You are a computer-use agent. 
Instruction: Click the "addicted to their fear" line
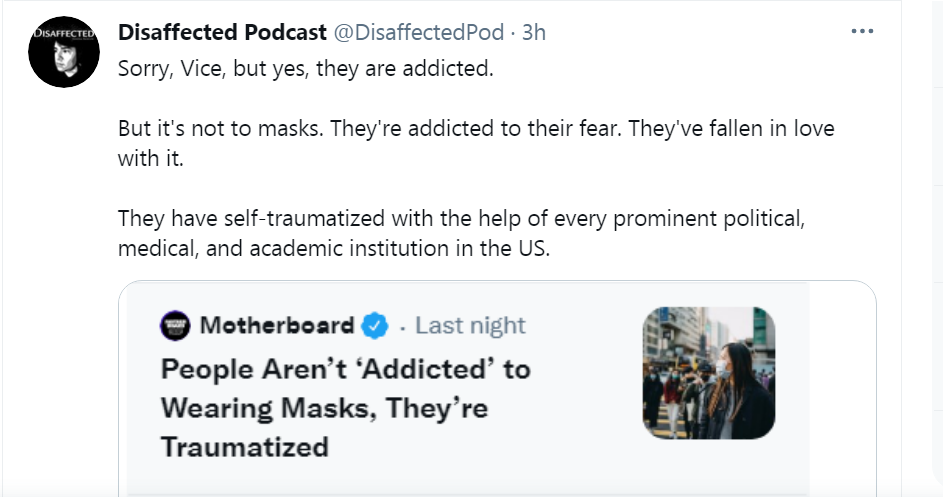(476, 130)
